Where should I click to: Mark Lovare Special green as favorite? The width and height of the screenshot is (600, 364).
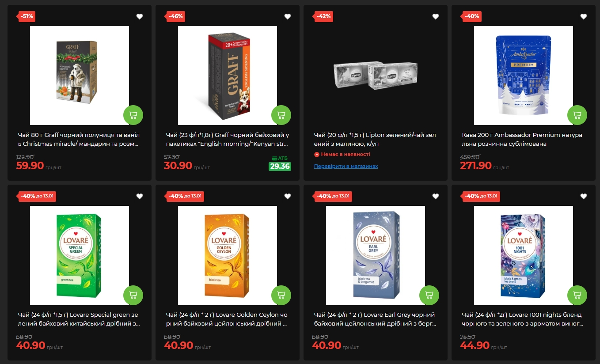pyautogui.click(x=140, y=196)
